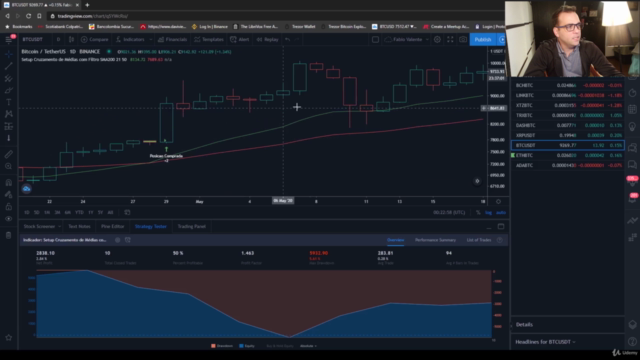This screenshot has height=360, width=640.
Task: Select the trend line drawing tool
Action: [x=9, y=66]
